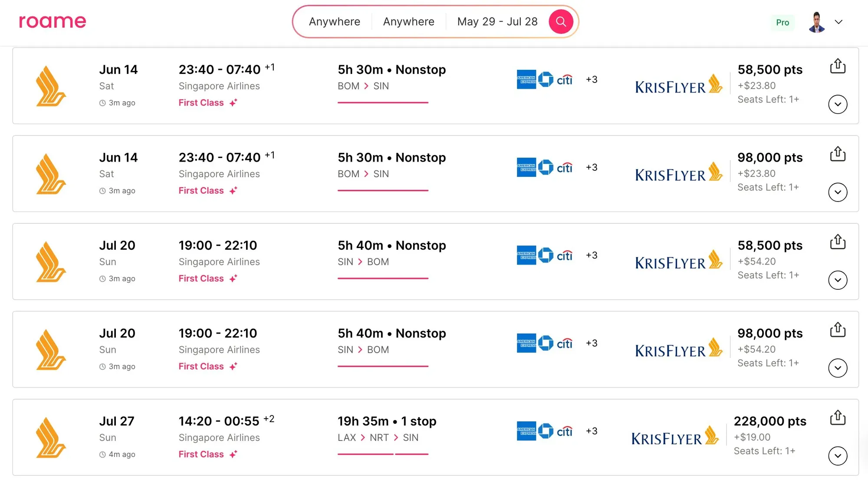Image resolution: width=868 pixels, height=483 pixels.
Task: Share the Jun 14 58,500 pts flight
Action: click(x=838, y=66)
